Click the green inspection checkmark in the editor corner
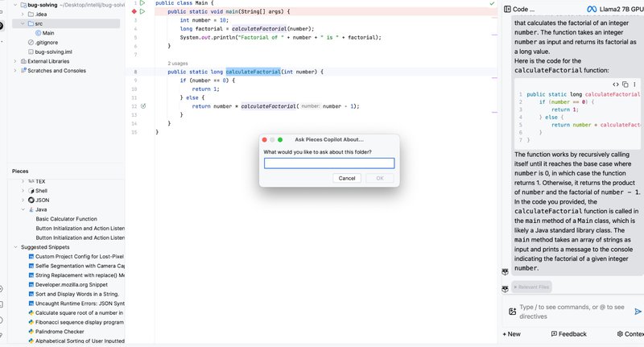The height and width of the screenshot is (347, 644). tap(492, 3)
